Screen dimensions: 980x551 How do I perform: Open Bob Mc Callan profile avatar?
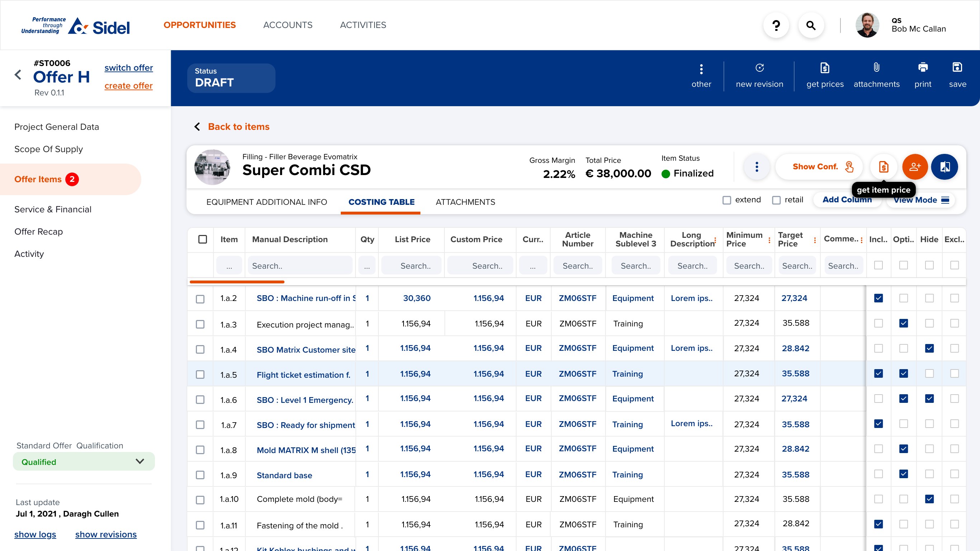pyautogui.click(x=867, y=25)
